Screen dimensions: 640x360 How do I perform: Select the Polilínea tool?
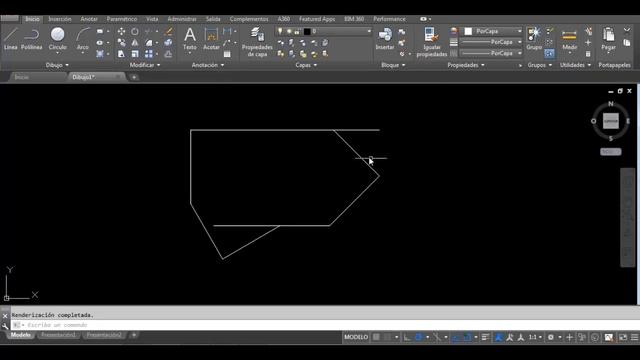click(31, 39)
